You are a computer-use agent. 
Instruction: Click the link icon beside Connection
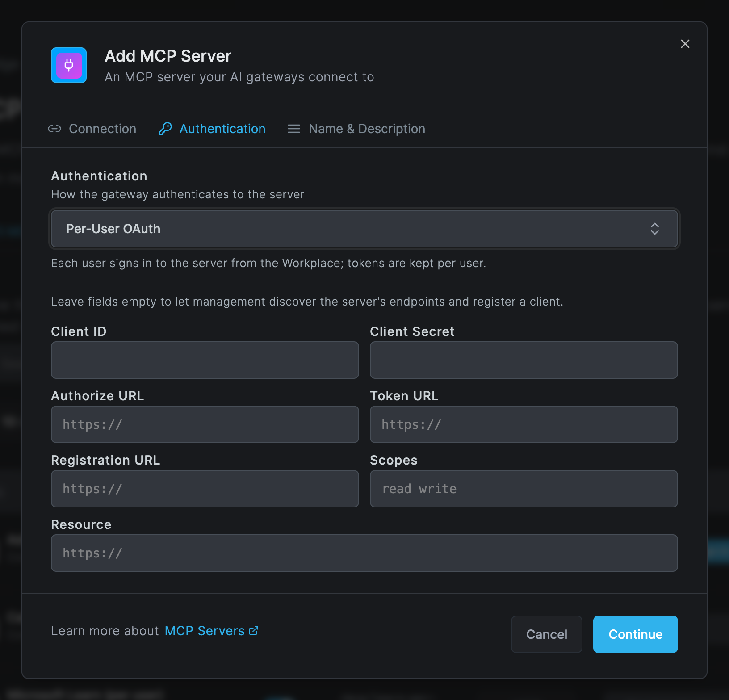tap(54, 129)
